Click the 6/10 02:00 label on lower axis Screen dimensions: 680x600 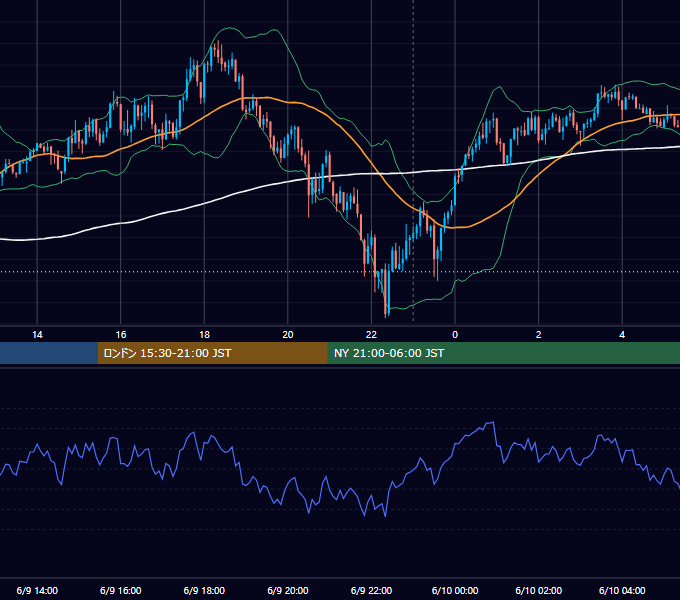tap(539, 590)
